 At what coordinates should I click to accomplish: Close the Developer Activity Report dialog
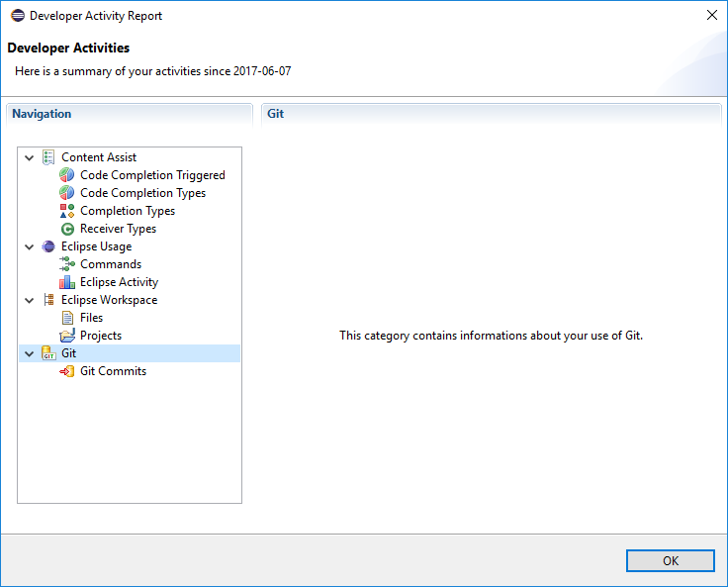(712, 15)
